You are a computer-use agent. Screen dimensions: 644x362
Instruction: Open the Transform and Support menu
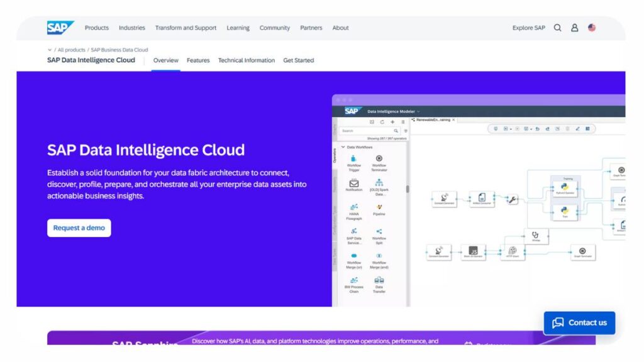pos(186,28)
